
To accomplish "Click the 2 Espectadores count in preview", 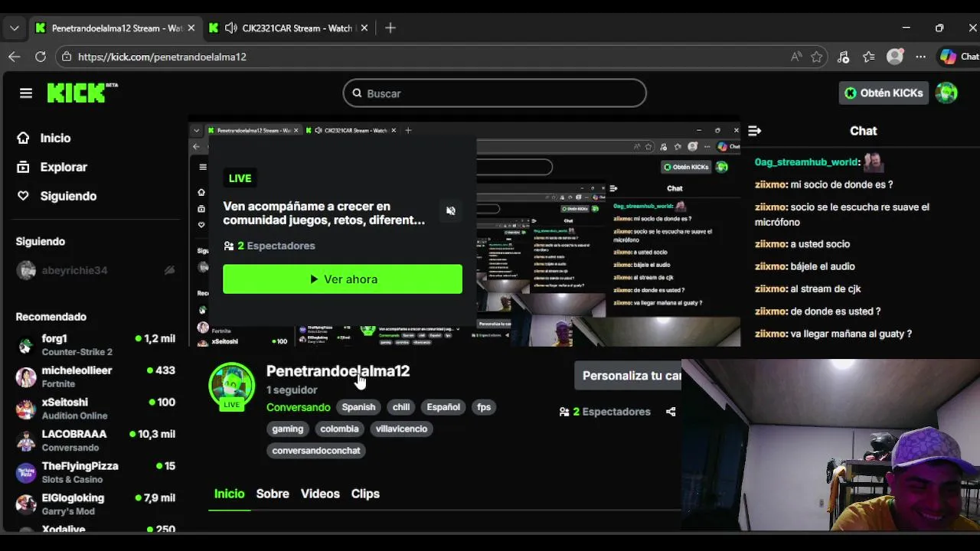I will [269, 246].
